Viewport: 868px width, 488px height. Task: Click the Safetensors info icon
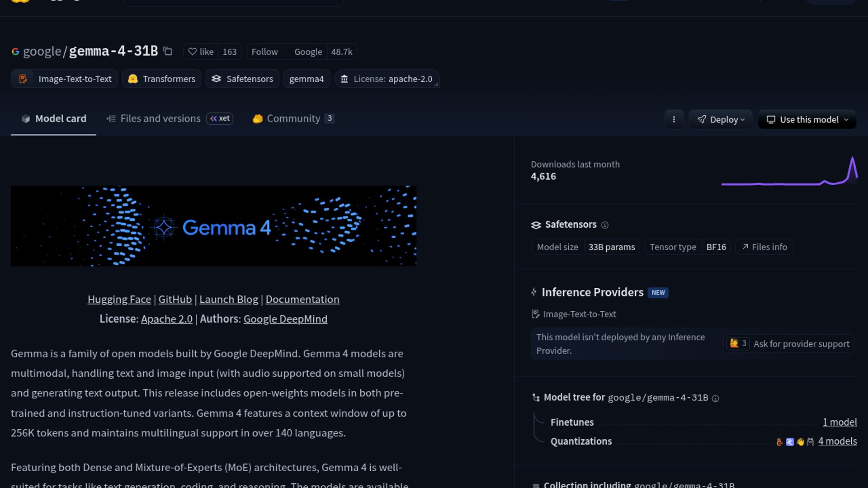click(605, 225)
